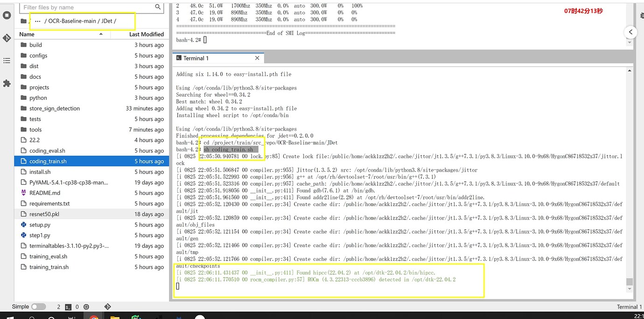644x319 pixels.
Task: Navigate to OCR-Baseline-main in the breadcrumb
Action: coord(72,21)
